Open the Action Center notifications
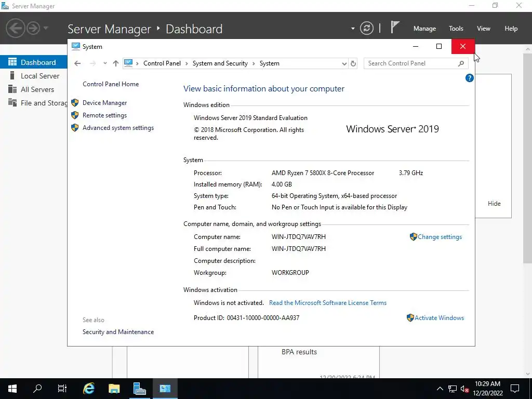Image resolution: width=532 pixels, height=399 pixels. coord(515,389)
